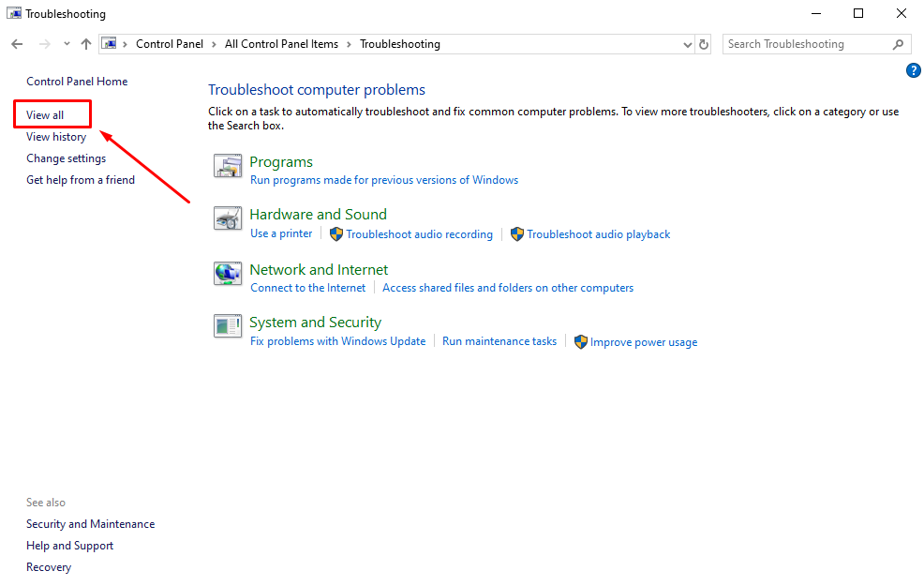Open the recent locations dropdown arrow
Screen dimensions: 924x586
[67, 44]
